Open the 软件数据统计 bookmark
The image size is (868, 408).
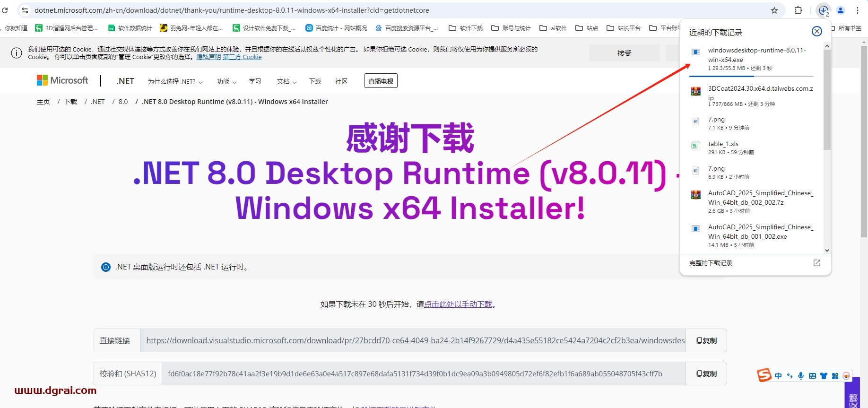click(130, 28)
